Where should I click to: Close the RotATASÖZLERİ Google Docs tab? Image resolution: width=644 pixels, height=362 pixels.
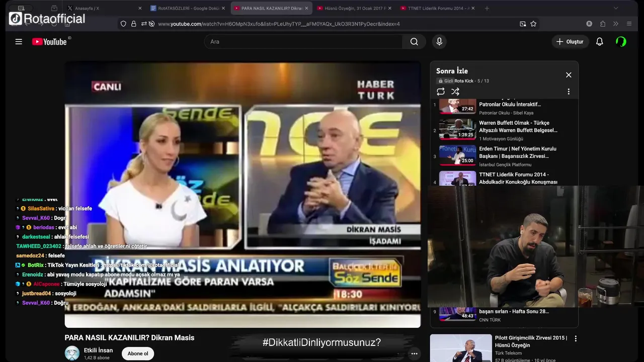(223, 8)
